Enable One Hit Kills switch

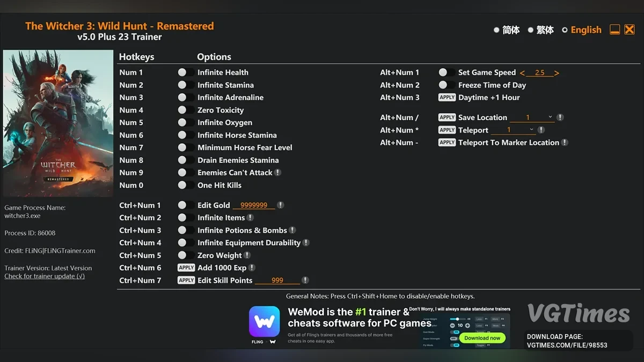point(186,185)
